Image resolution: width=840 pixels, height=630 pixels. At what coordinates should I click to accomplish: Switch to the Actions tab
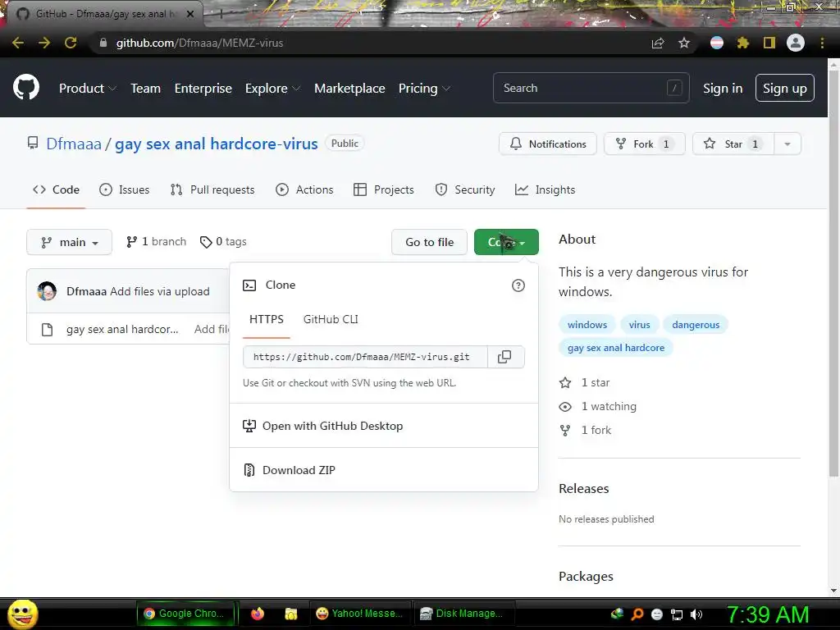click(304, 189)
